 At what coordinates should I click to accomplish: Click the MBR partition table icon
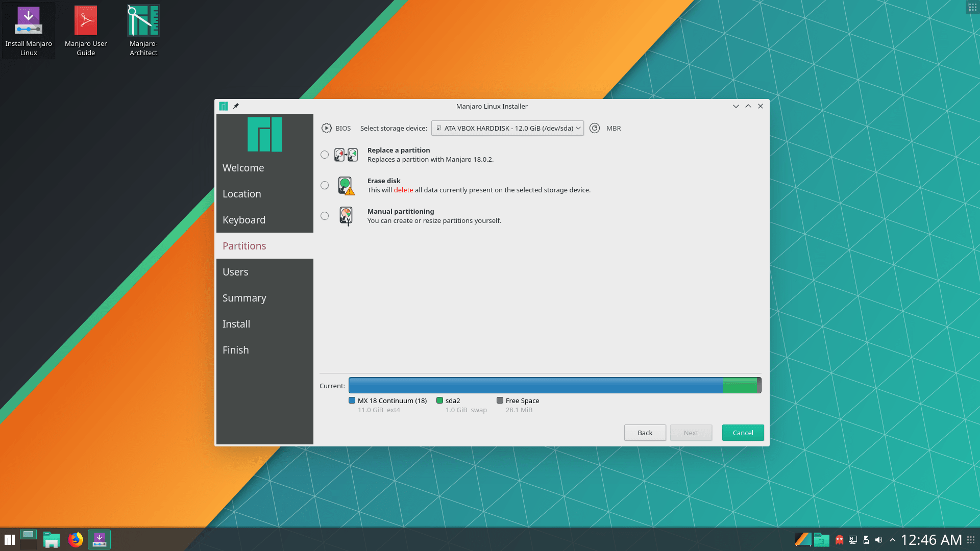click(595, 128)
